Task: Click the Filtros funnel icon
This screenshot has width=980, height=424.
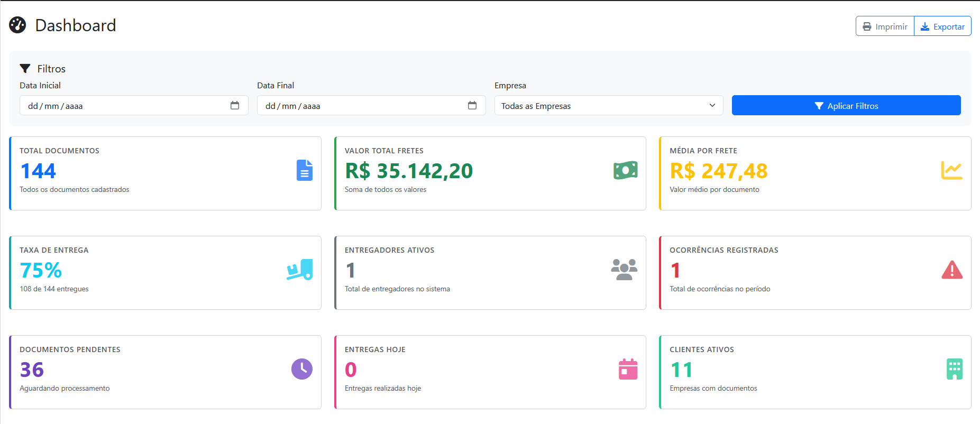Action: click(25, 69)
